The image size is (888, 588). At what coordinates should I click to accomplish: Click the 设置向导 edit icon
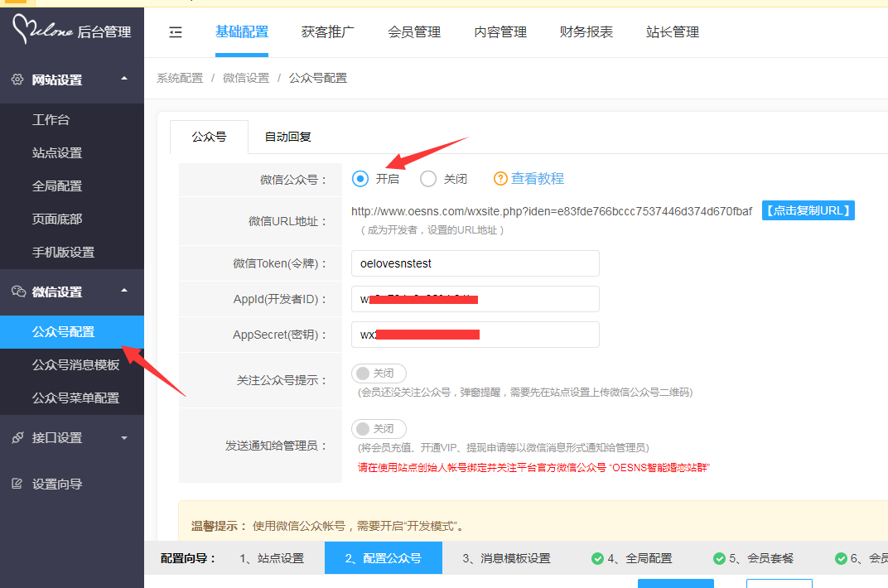(x=17, y=484)
